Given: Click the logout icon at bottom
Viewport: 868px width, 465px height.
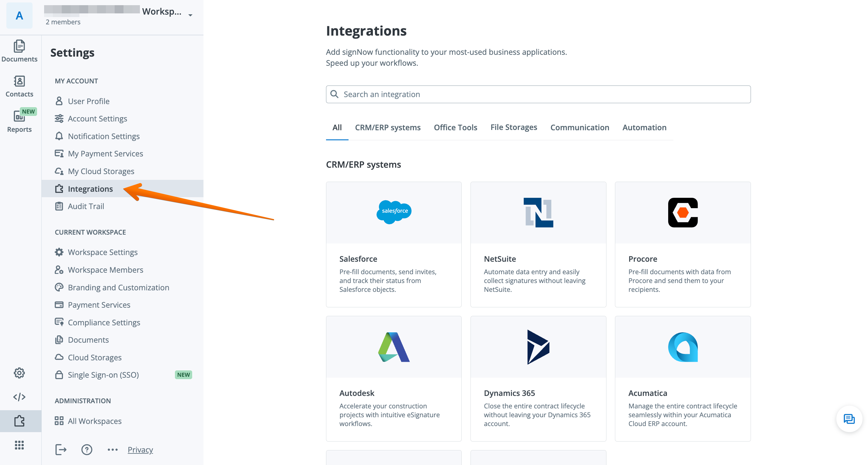Looking at the screenshot, I should [61, 449].
